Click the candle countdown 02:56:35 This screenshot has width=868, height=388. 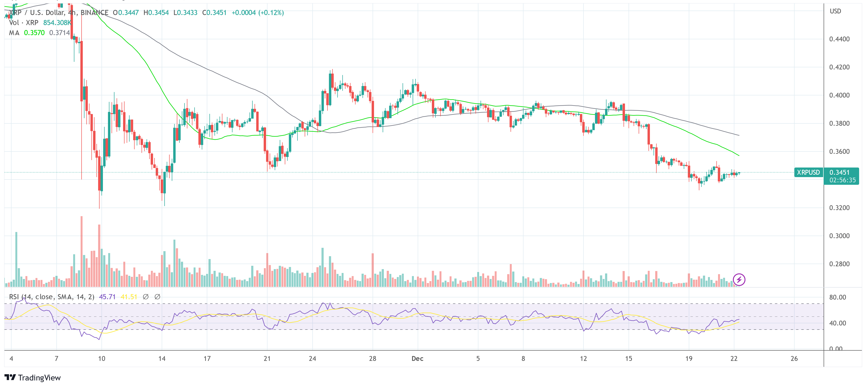click(842, 180)
